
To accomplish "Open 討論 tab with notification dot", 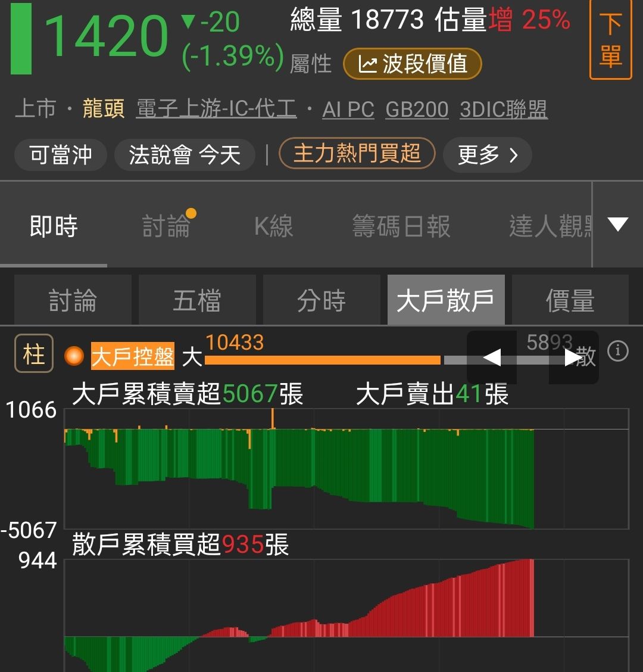I will (167, 226).
